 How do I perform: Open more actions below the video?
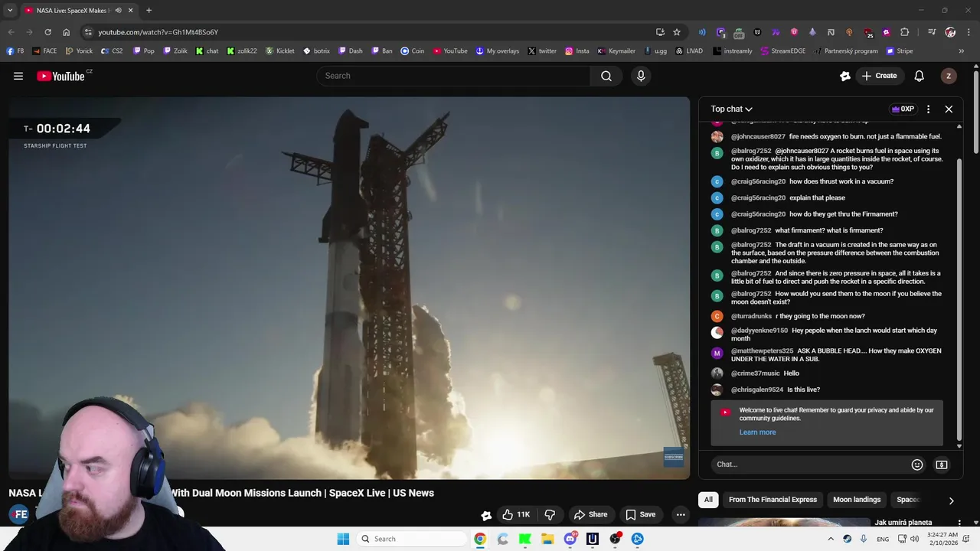tap(681, 514)
